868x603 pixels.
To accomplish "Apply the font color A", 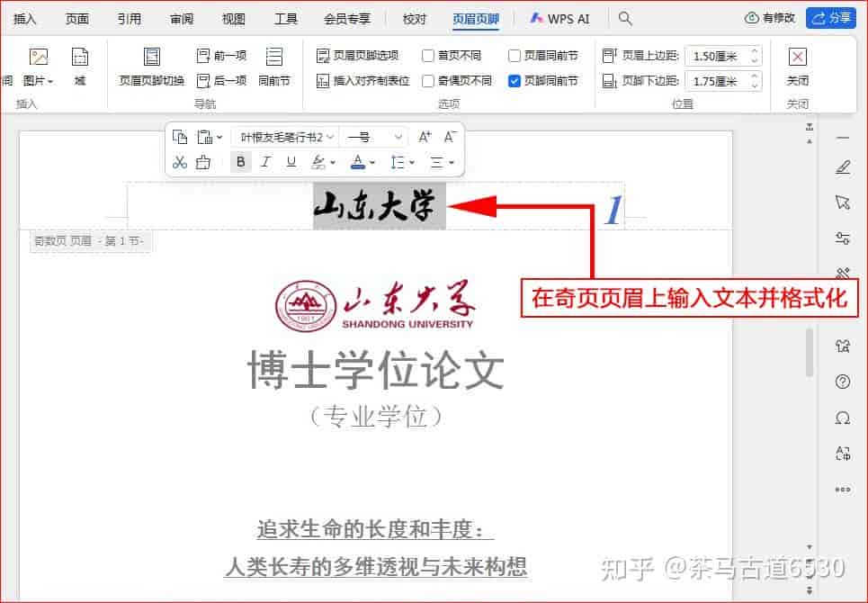I will pos(358,162).
